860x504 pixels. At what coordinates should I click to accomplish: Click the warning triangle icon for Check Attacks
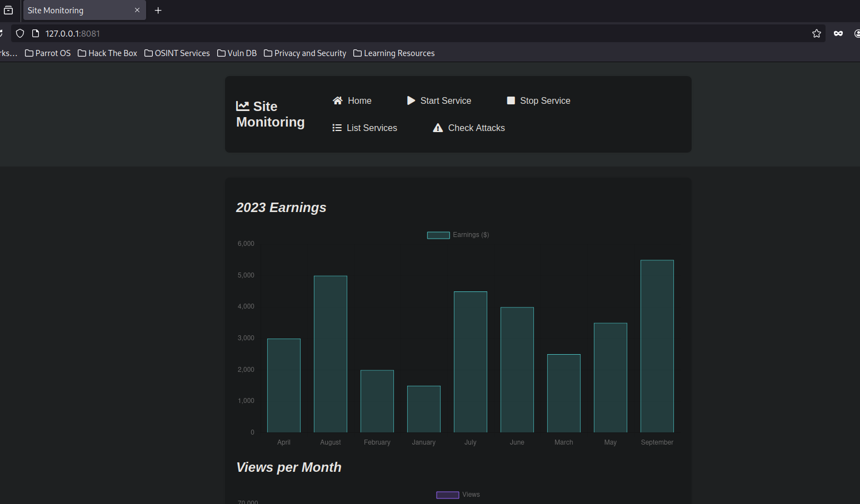coord(438,128)
